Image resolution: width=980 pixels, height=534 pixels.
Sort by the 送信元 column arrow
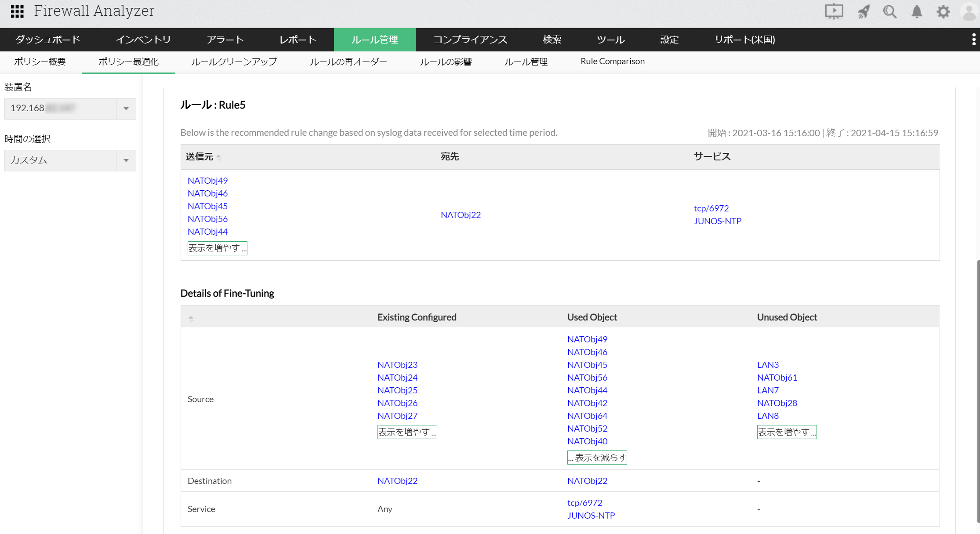coord(218,157)
